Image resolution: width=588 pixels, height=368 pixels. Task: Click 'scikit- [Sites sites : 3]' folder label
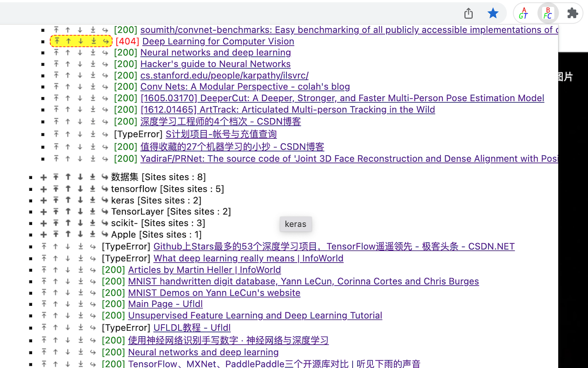(x=158, y=223)
